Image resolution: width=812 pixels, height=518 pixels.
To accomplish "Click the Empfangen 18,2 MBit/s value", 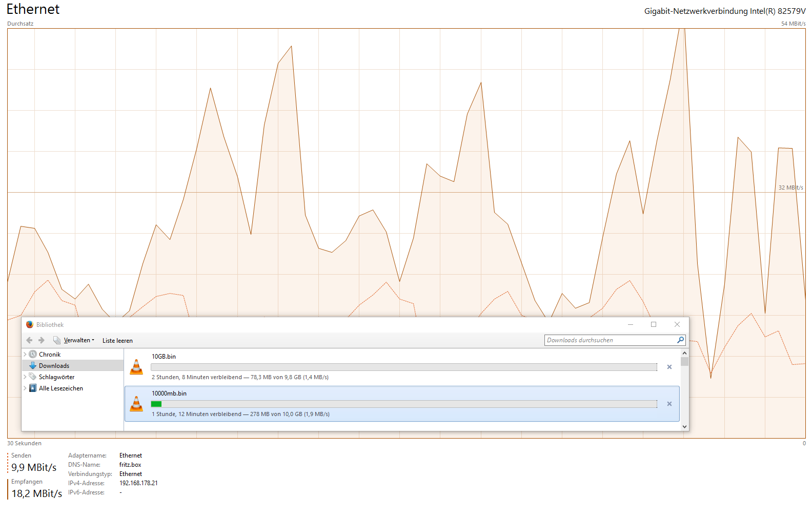I will click(x=37, y=493).
